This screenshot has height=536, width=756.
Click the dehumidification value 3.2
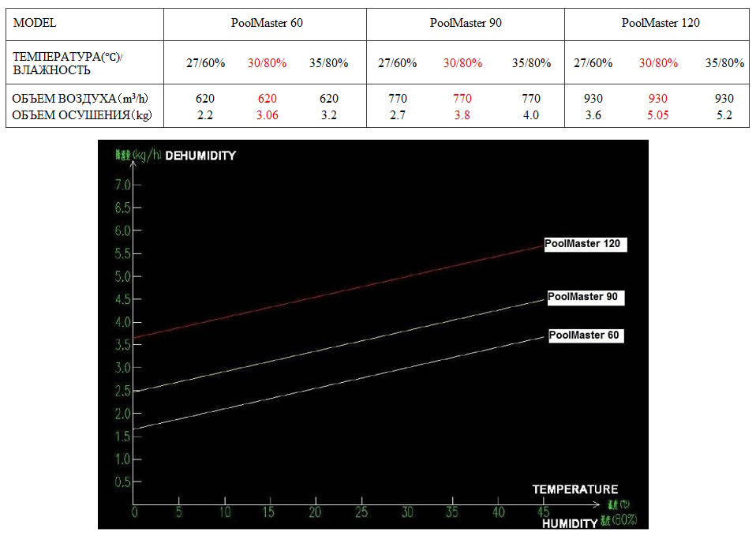(x=329, y=114)
